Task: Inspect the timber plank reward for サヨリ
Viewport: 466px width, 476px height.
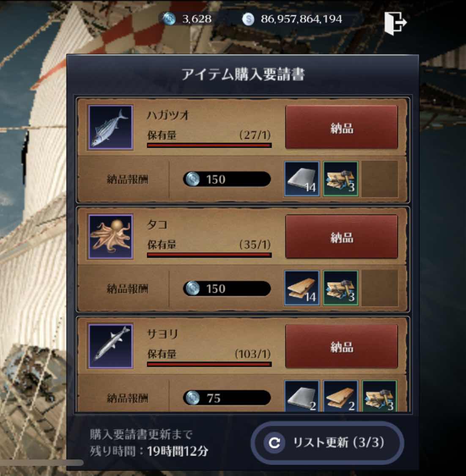Action: tap(341, 396)
